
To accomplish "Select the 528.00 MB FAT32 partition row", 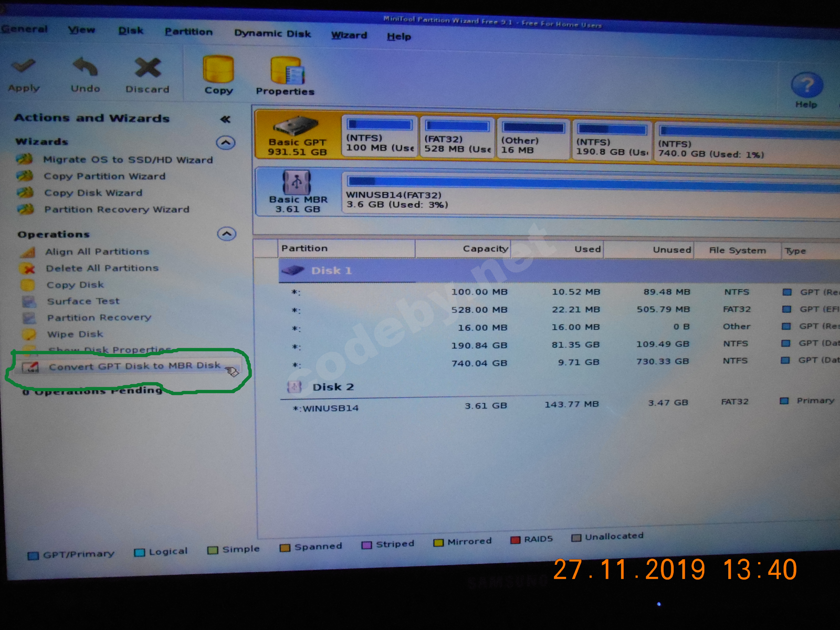I will tap(560, 310).
